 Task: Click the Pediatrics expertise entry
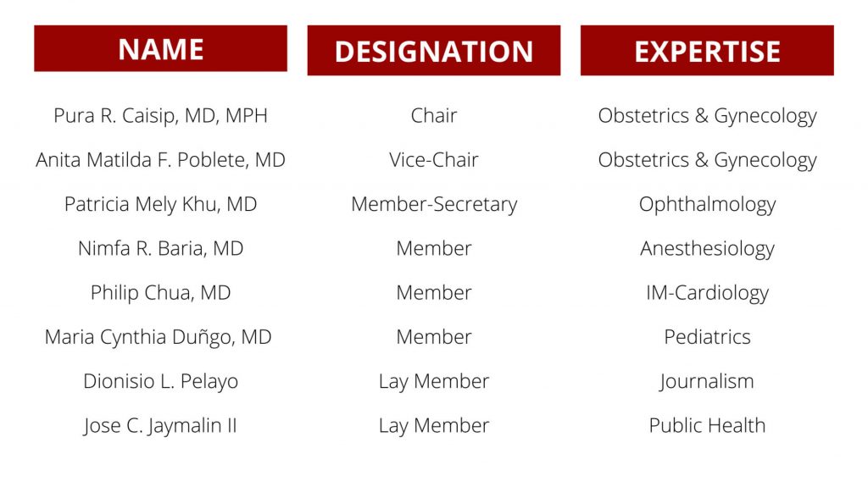707,337
